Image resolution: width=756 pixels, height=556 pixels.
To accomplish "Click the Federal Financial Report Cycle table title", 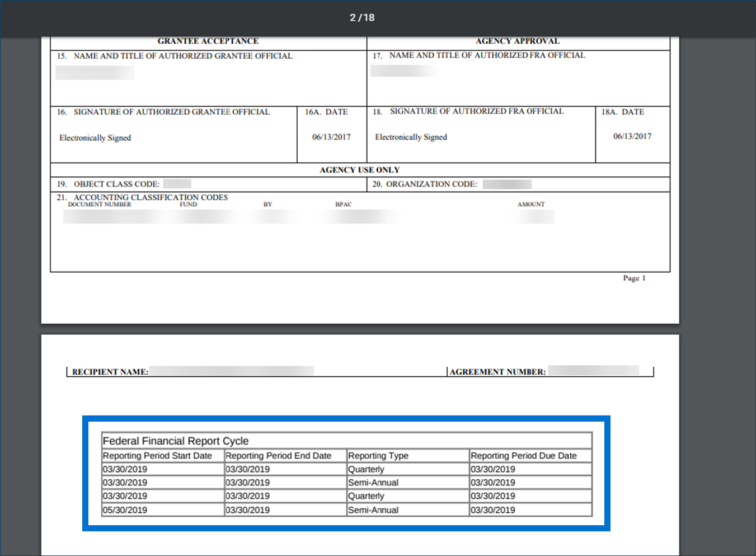I will pos(176,441).
